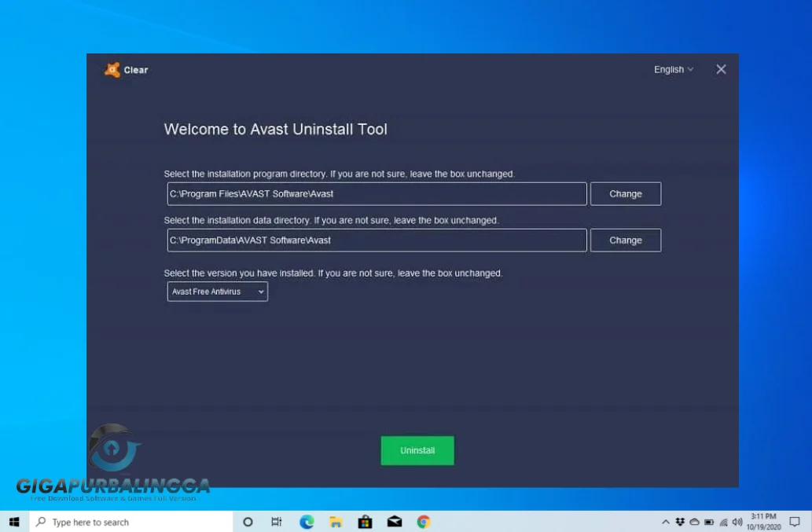Change the installation program directory
The width and height of the screenshot is (812, 532).
[x=625, y=193]
